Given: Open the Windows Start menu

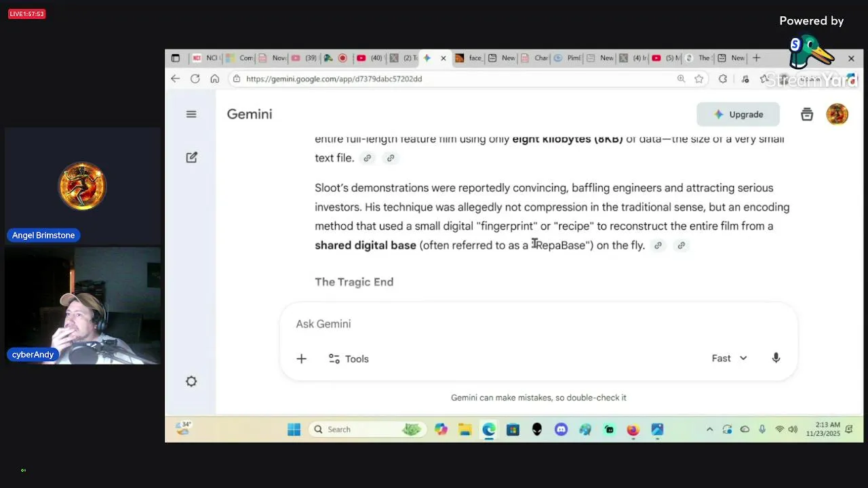Looking at the screenshot, I should [294, 429].
